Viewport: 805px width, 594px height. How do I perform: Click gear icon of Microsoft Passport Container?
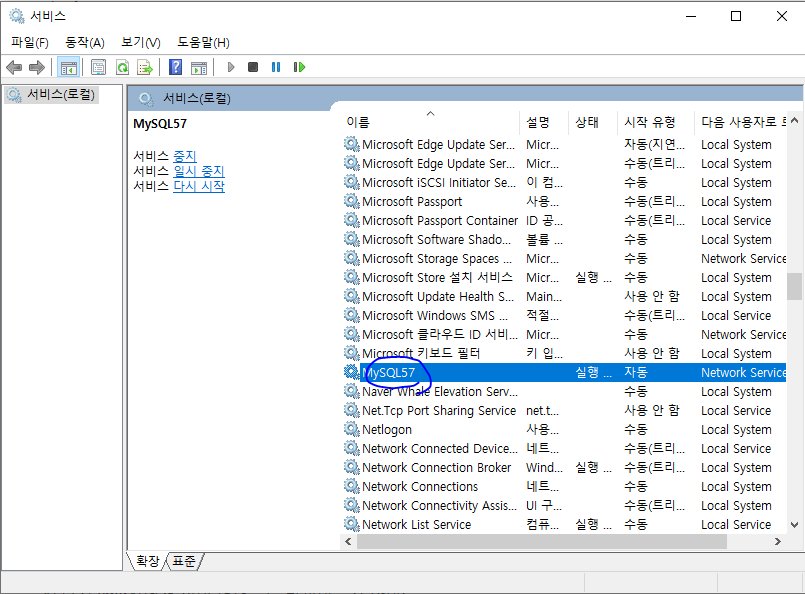pos(352,220)
